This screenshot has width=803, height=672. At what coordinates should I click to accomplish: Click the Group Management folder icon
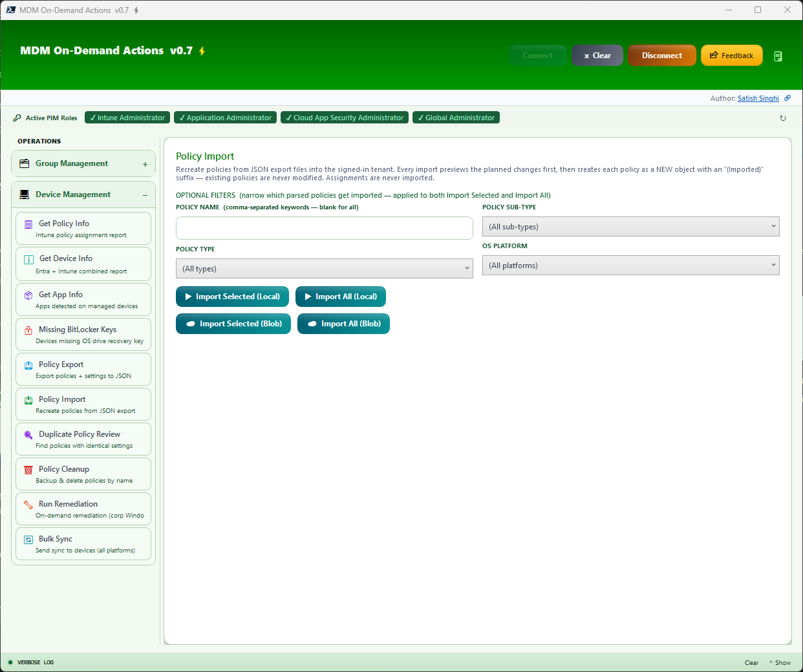pyautogui.click(x=25, y=163)
